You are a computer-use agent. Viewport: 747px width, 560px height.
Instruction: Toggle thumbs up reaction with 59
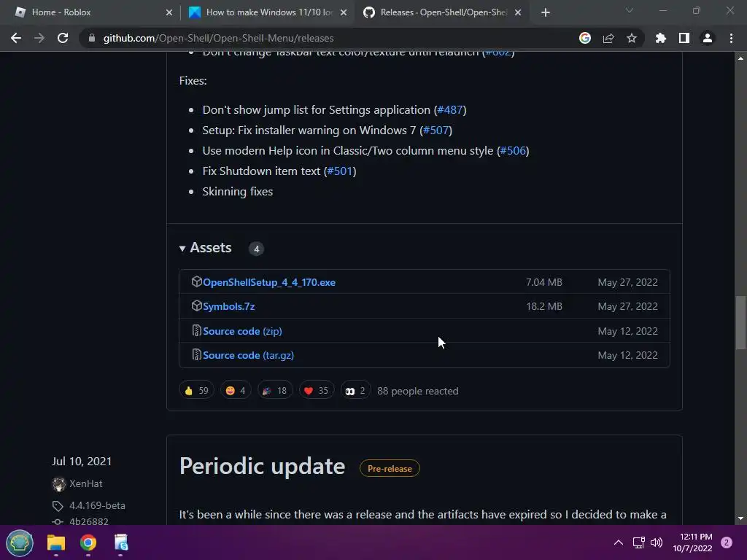[196, 391]
